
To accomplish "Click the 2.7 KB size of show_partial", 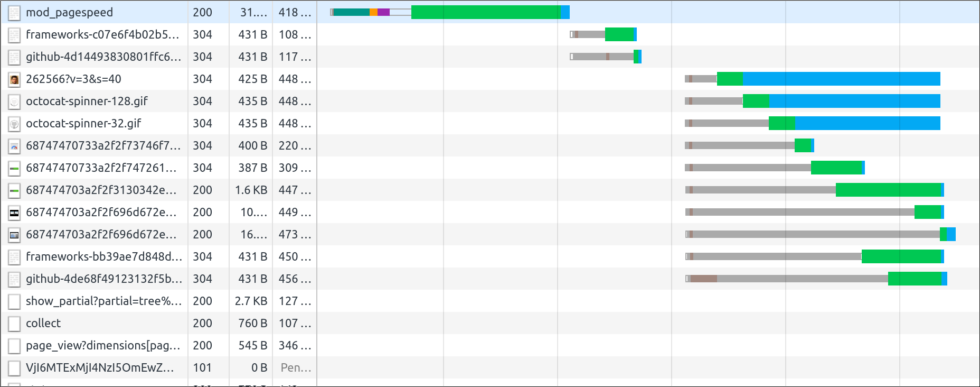I will 251,301.
